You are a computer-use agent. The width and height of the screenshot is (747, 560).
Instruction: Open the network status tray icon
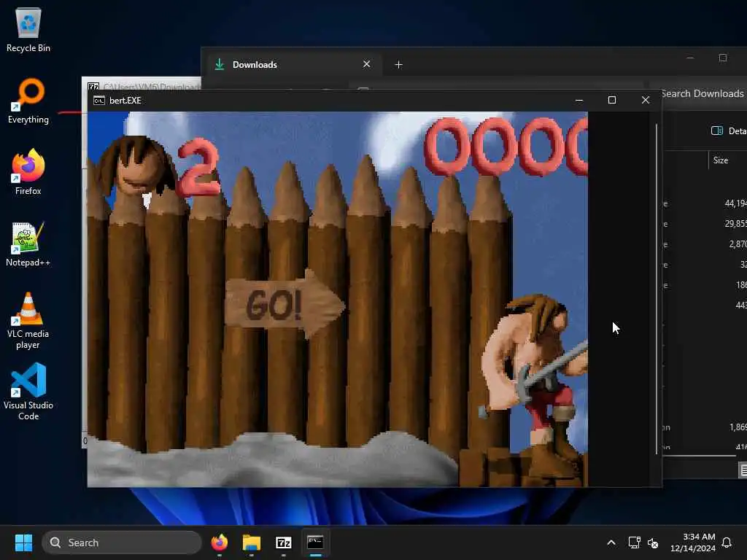click(x=634, y=542)
